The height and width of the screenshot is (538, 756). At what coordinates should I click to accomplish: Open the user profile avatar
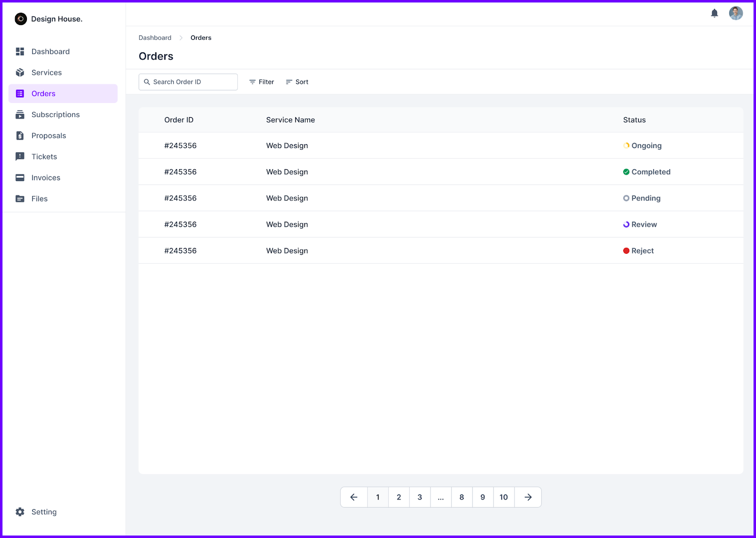(736, 13)
